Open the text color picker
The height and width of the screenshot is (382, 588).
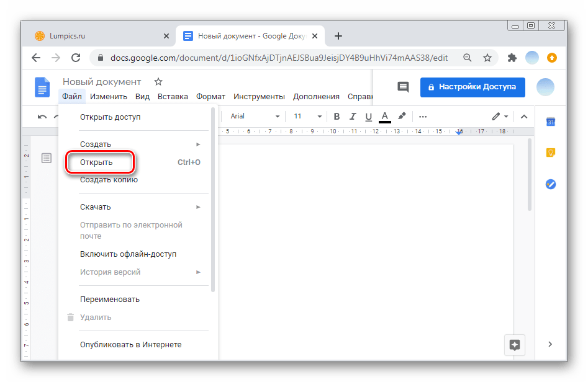[384, 117]
